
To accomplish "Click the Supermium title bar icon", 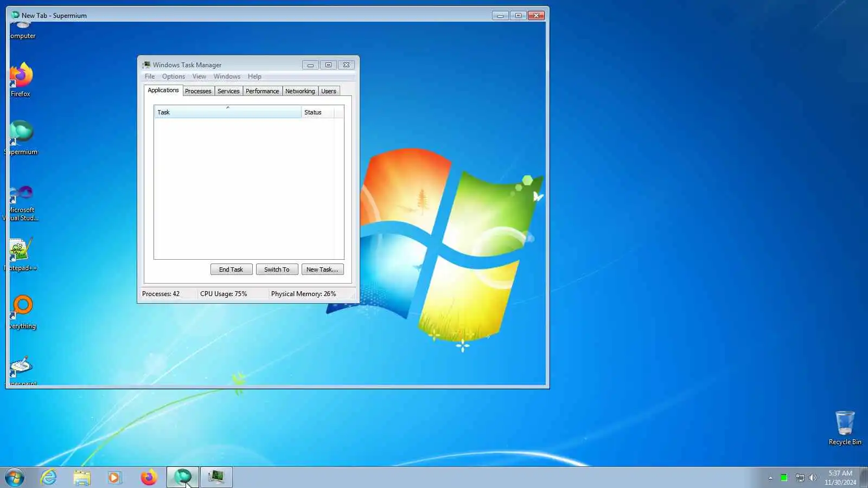I will 15,15.
